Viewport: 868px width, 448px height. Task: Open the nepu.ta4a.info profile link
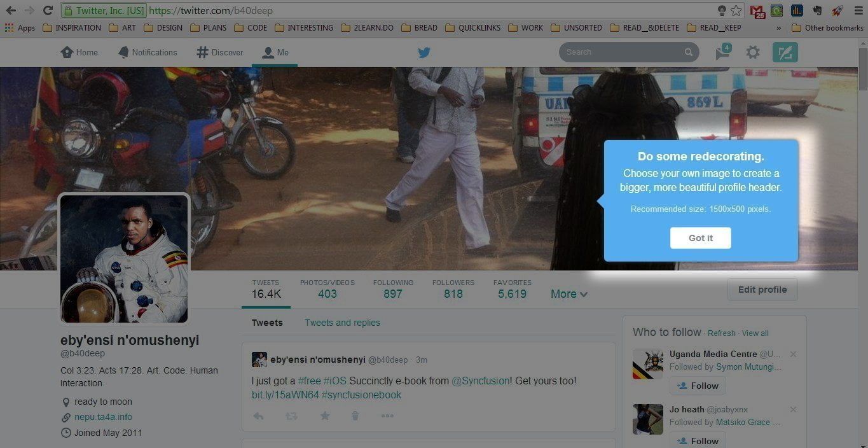103,417
